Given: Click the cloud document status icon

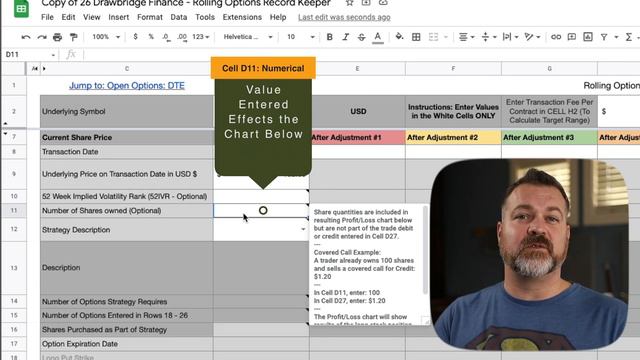Looking at the screenshot, I should point(383,2).
